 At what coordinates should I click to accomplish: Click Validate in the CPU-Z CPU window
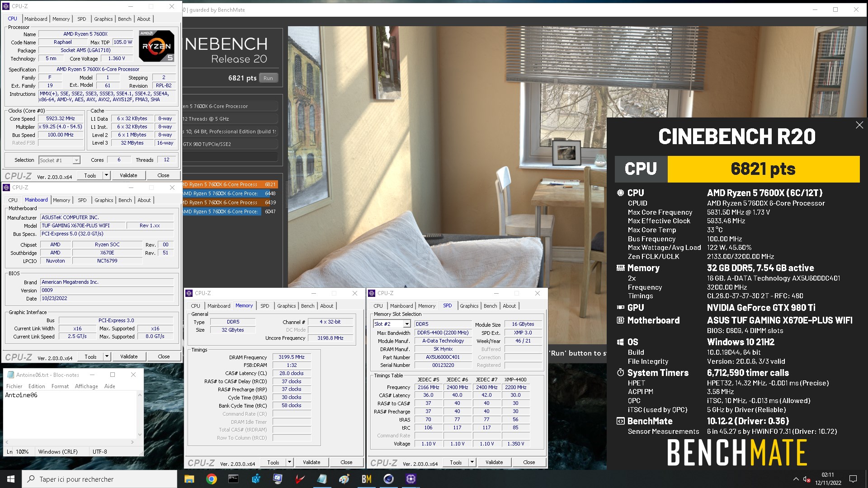coord(128,175)
